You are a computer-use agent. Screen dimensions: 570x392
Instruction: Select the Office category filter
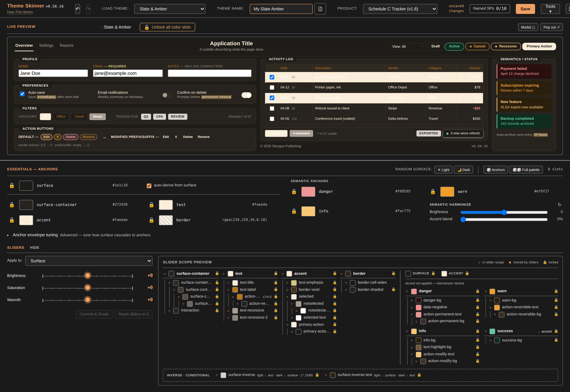tap(61, 116)
